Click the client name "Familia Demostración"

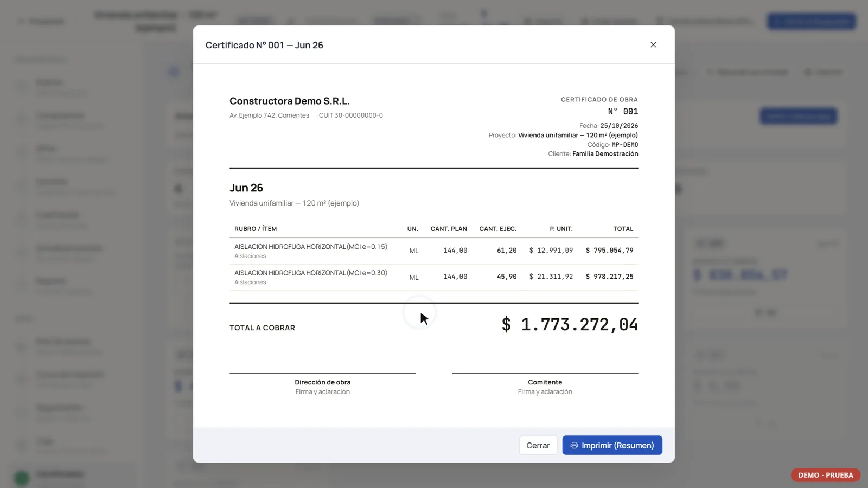[x=605, y=154]
